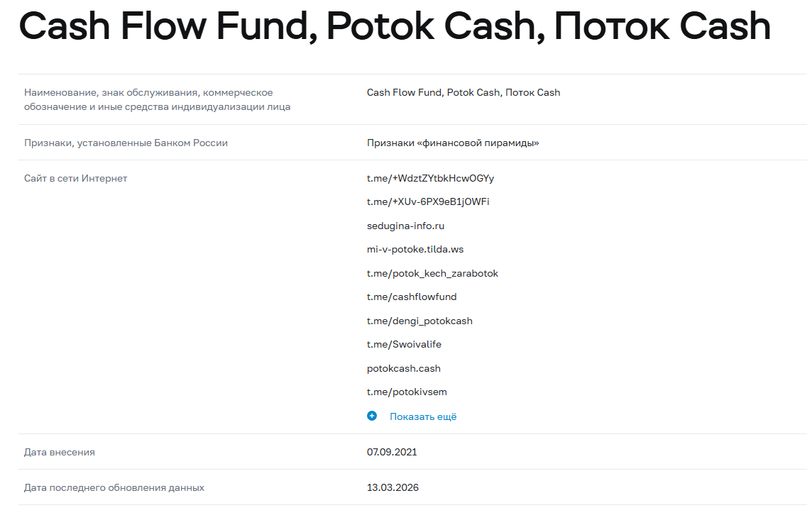Click the t.me/cashflowfund entry
This screenshot has width=812, height=520.
pos(412,297)
